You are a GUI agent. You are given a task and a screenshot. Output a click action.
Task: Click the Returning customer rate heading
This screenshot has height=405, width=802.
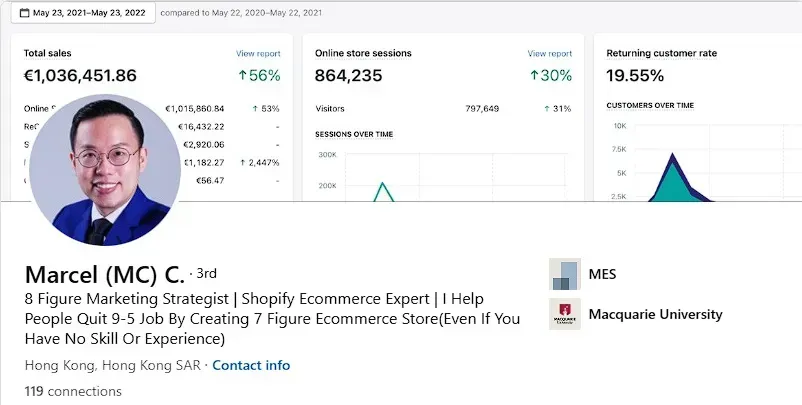click(x=661, y=53)
